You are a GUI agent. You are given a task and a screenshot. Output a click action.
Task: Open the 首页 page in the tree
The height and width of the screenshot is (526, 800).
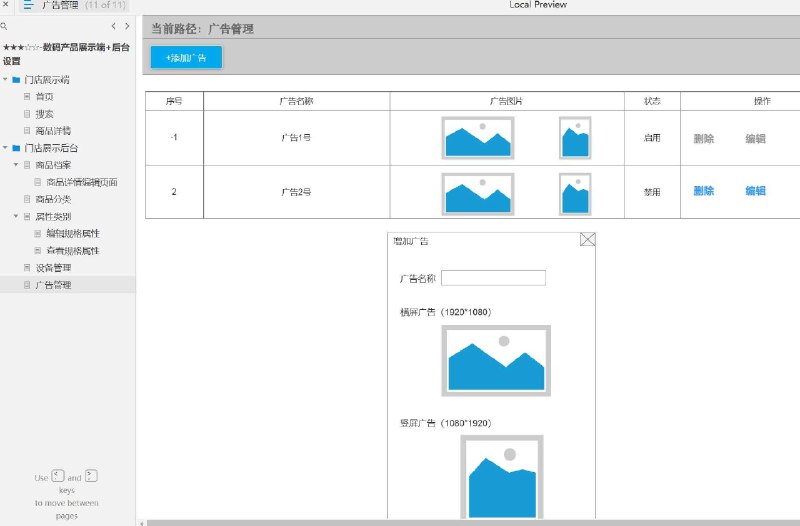coord(44,96)
